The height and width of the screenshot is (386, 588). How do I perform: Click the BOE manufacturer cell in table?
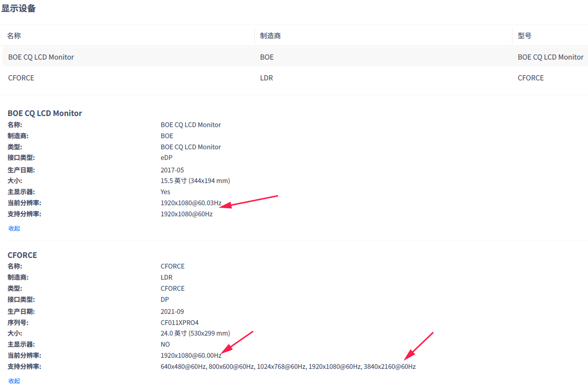(x=267, y=57)
